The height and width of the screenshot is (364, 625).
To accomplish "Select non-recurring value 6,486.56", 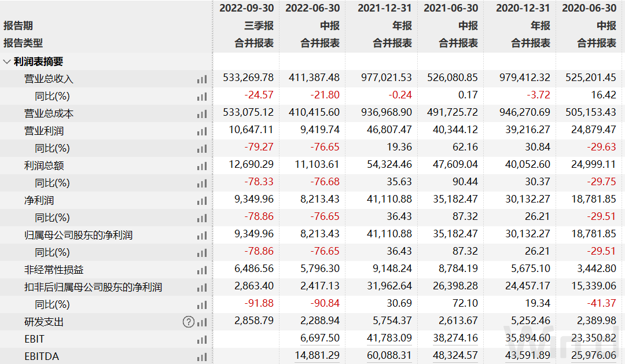I will tap(254, 269).
